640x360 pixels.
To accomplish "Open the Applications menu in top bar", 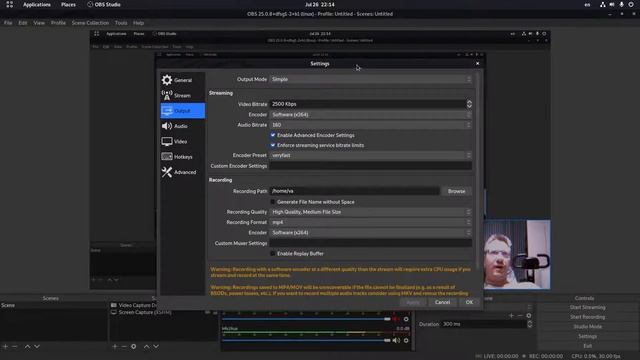I will coord(37,4).
